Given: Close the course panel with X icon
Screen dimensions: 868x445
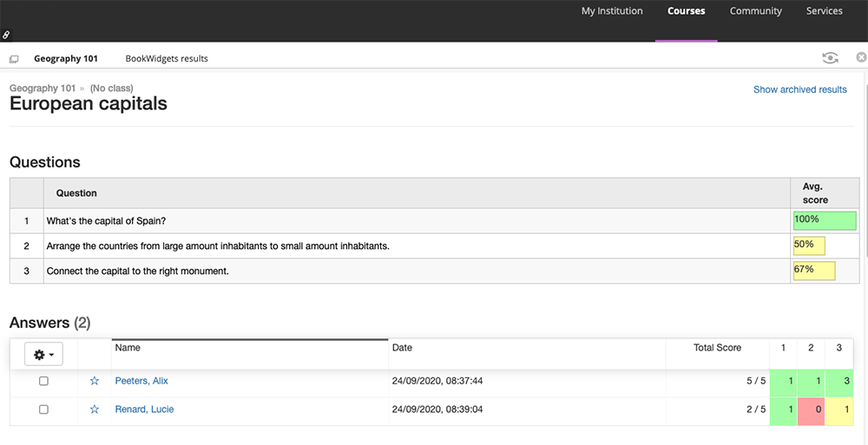Looking at the screenshot, I should (x=861, y=57).
